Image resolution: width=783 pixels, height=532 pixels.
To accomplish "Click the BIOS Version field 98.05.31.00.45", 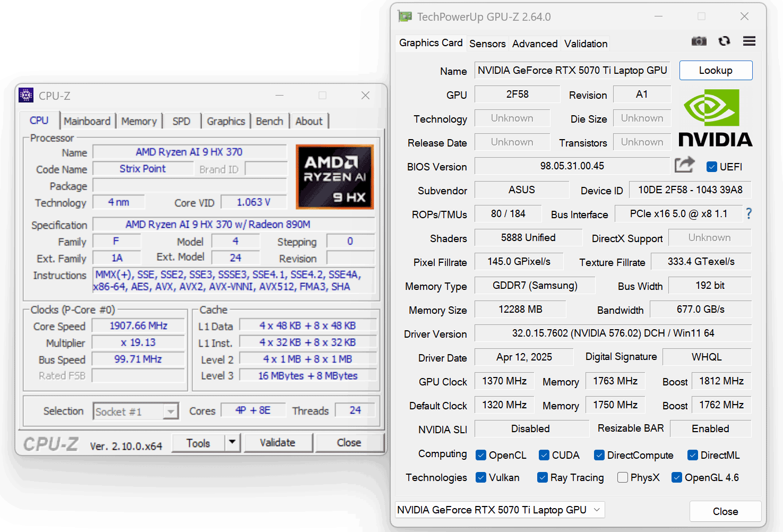I will tap(572, 166).
